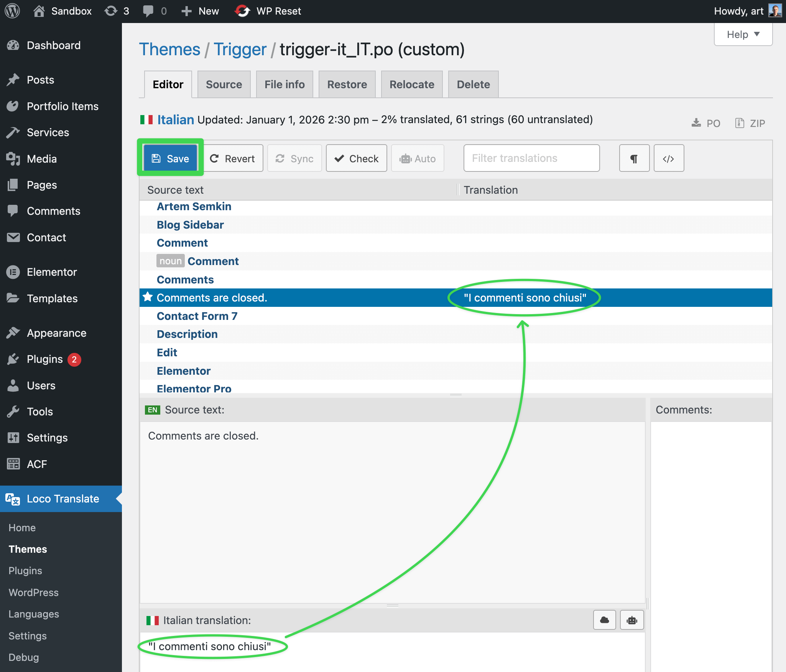Toggle invisible characters with pilcrow icon
Screen dimensions: 786x672
click(x=634, y=158)
